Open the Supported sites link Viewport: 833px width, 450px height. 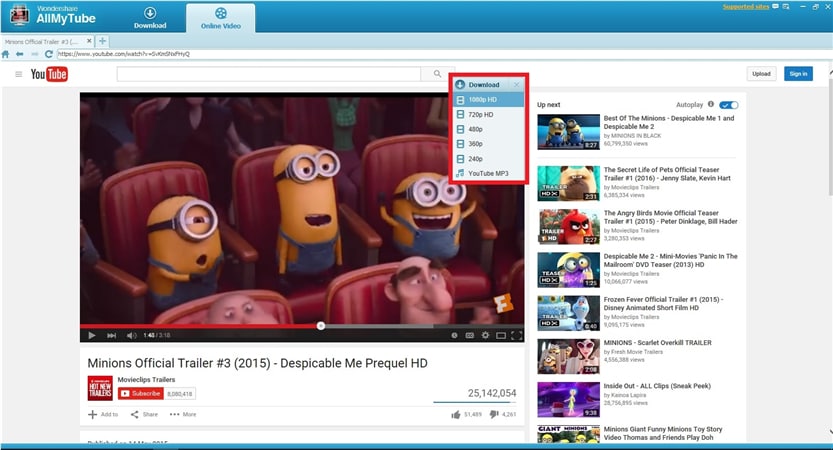[746, 7]
